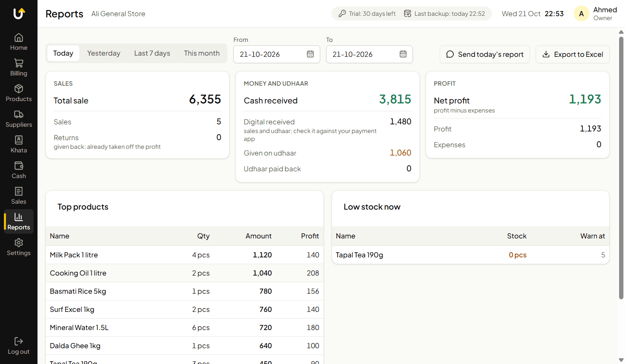Screen dimensions: 625x364
Task: Open Suppliers section
Action: [19, 119]
